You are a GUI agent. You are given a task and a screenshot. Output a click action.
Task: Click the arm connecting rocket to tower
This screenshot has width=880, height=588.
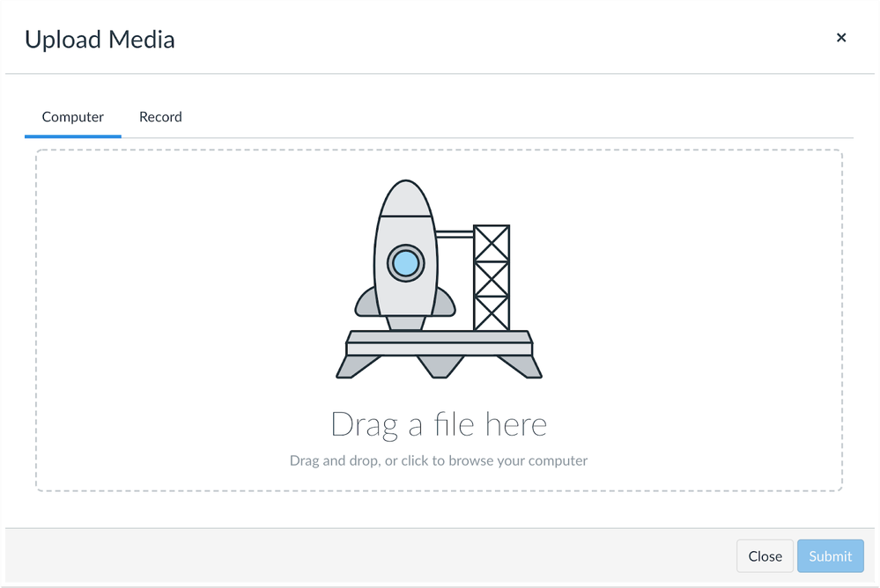pos(455,234)
